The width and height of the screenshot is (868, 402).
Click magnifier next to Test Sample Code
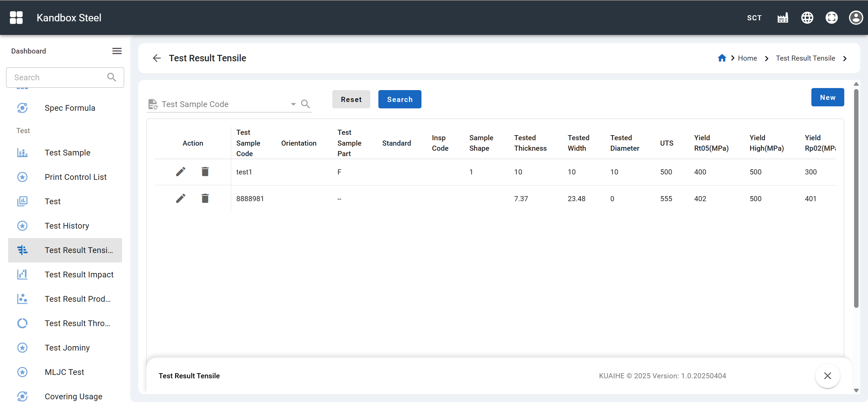pyautogui.click(x=305, y=104)
